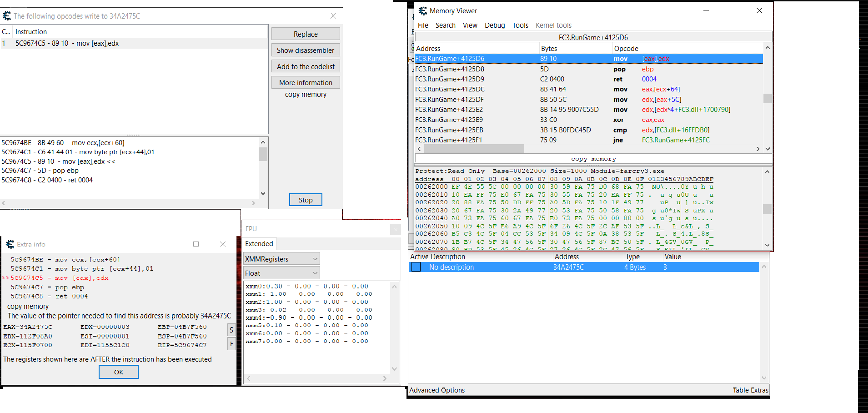
Task: Toggle active checkbox for address 34A2475C
Action: (416, 267)
